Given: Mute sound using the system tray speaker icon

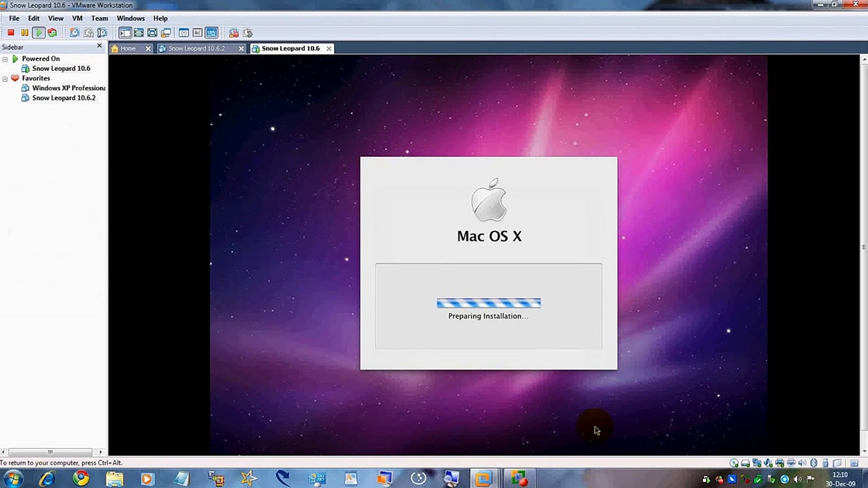Looking at the screenshot, I should [797, 479].
